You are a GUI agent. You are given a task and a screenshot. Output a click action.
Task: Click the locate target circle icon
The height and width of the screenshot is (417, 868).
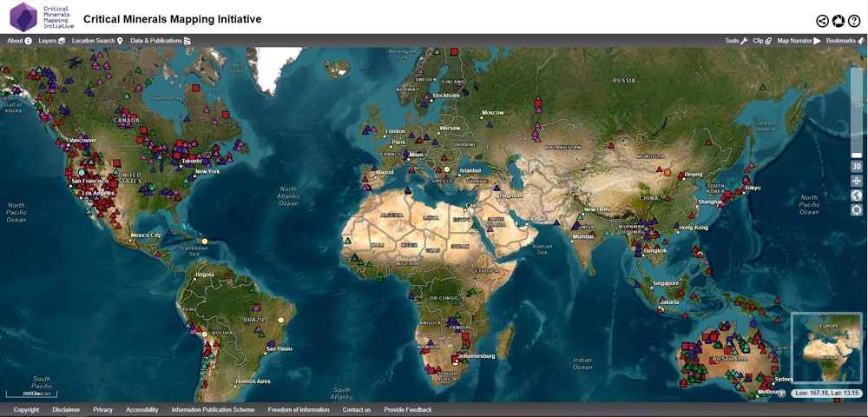click(857, 210)
